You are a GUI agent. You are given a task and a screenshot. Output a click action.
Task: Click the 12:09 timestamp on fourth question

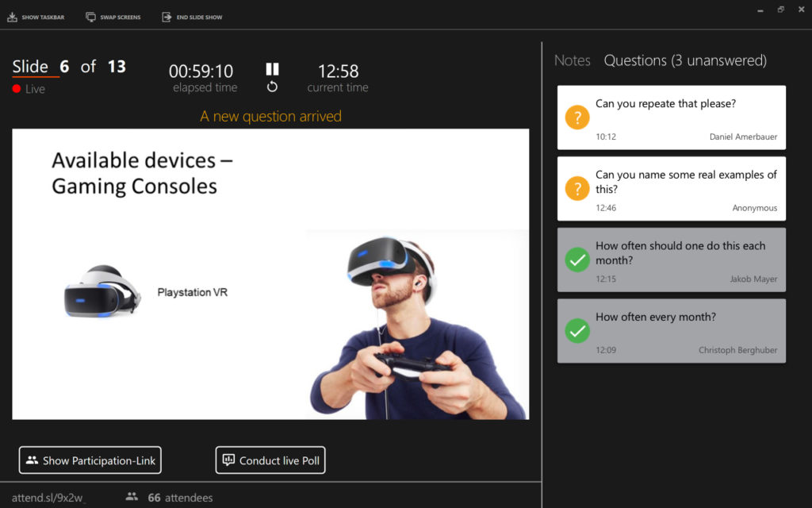click(x=606, y=350)
